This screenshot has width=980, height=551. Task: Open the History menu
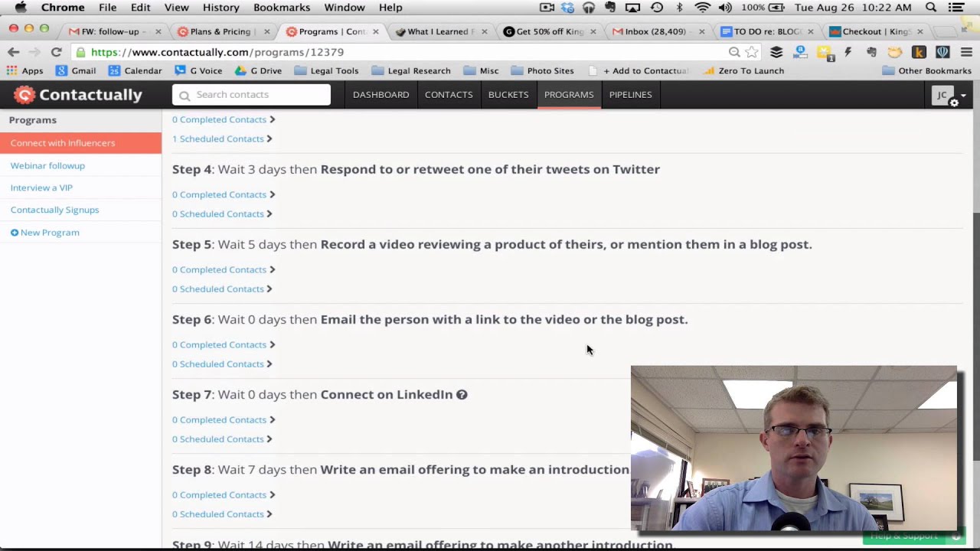(x=220, y=8)
